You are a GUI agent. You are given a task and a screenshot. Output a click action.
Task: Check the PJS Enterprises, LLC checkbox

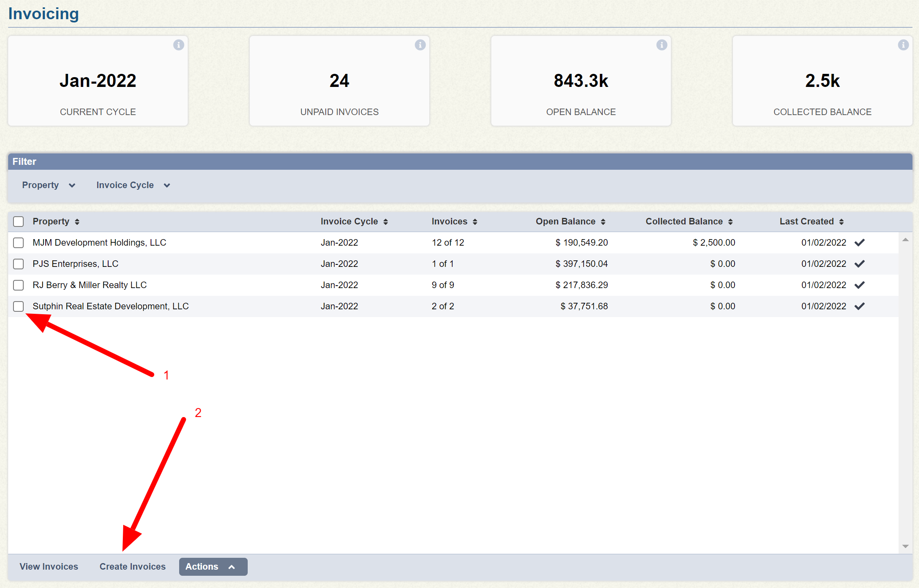(x=18, y=264)
